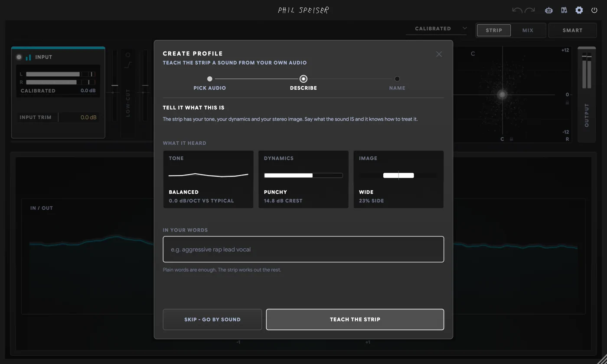Open settings via the gear icon
This screenshot has height=364, width=607.
pyautogui.click(x=579, y=10)
